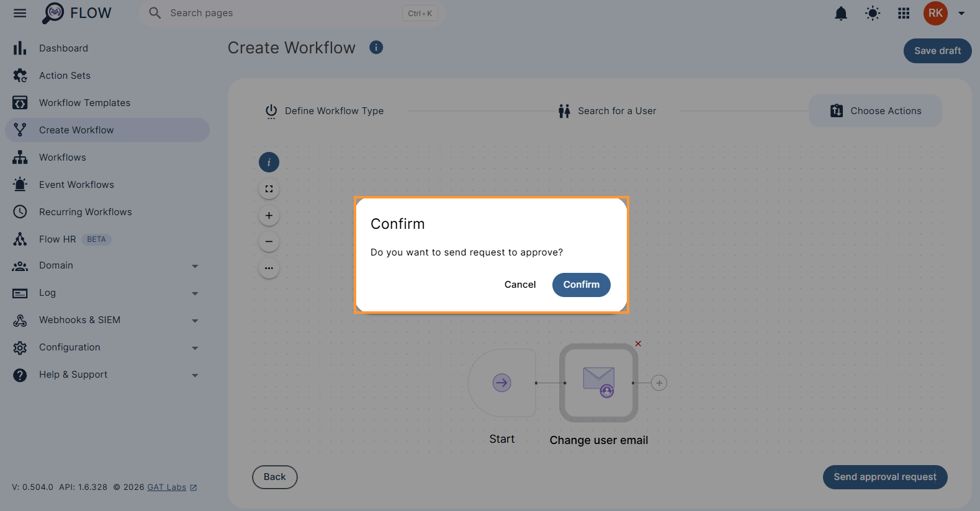This screenshot has width=980, height=511.
Task: Click the Recurring Workflows clock icon
Action: click(20, 212)
